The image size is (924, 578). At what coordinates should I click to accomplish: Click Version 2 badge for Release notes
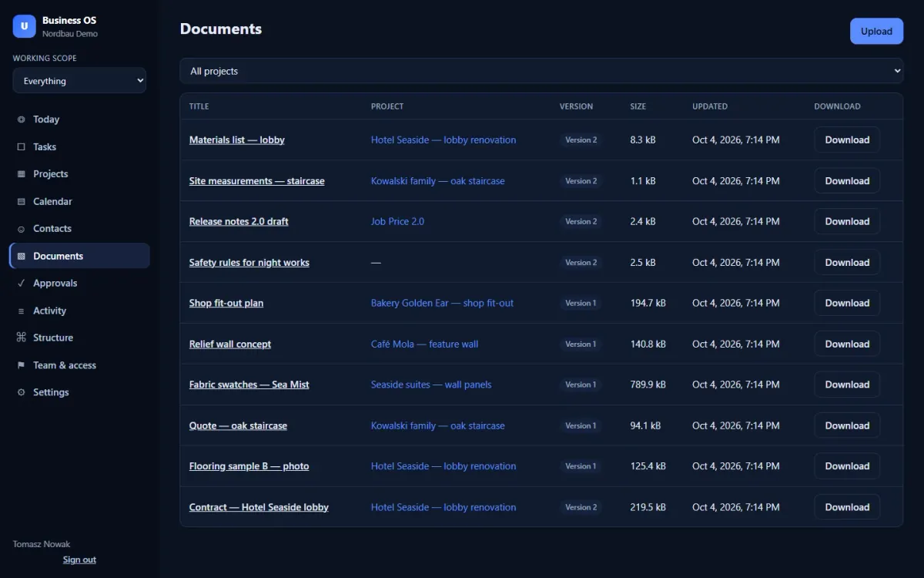click(581, 221)
